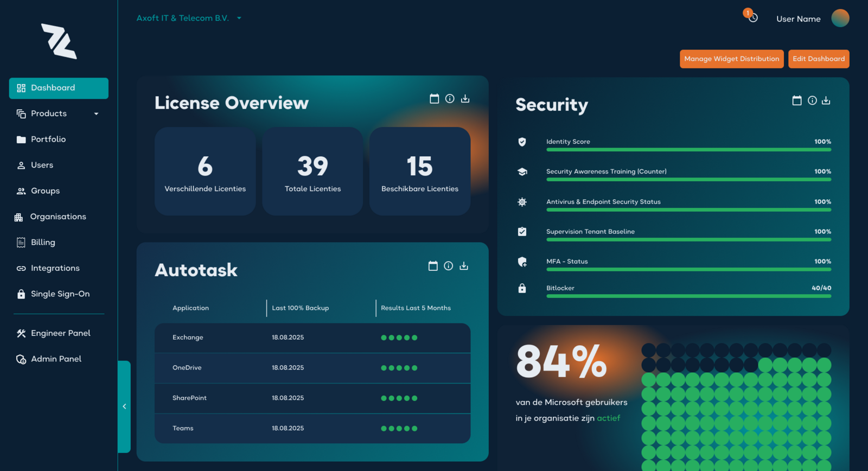Open the Totale Licenties card
This screenshot has height=471, width=868.
click(312, 171)
